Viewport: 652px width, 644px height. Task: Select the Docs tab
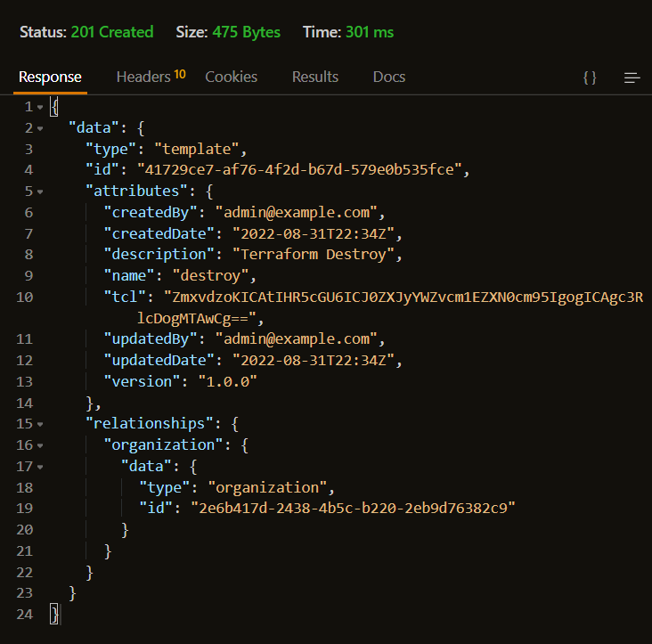389,77
